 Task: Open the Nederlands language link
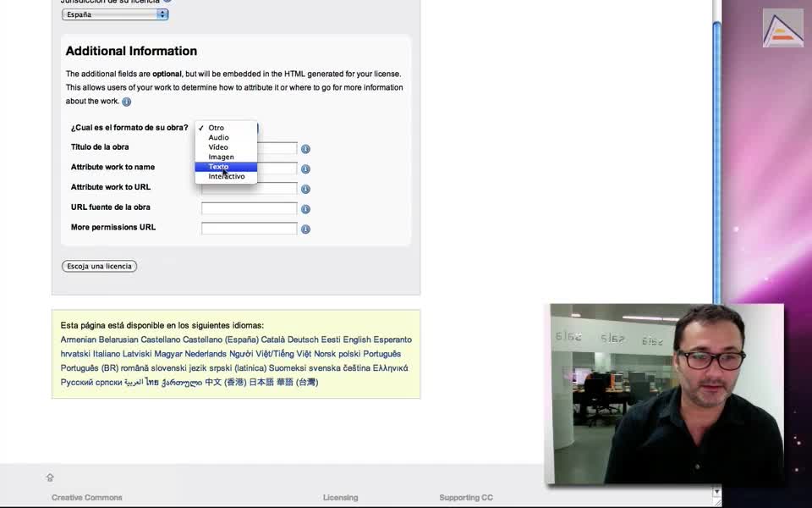[x=206, y=354]
